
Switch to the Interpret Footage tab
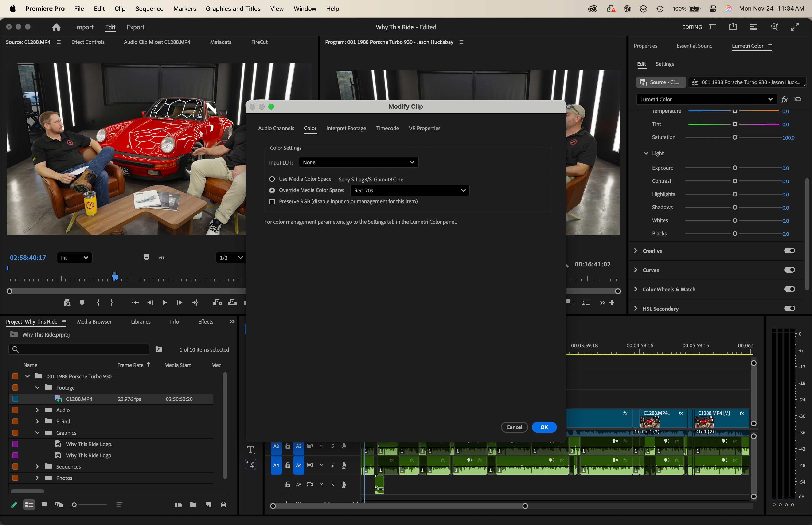click(346, 128)
